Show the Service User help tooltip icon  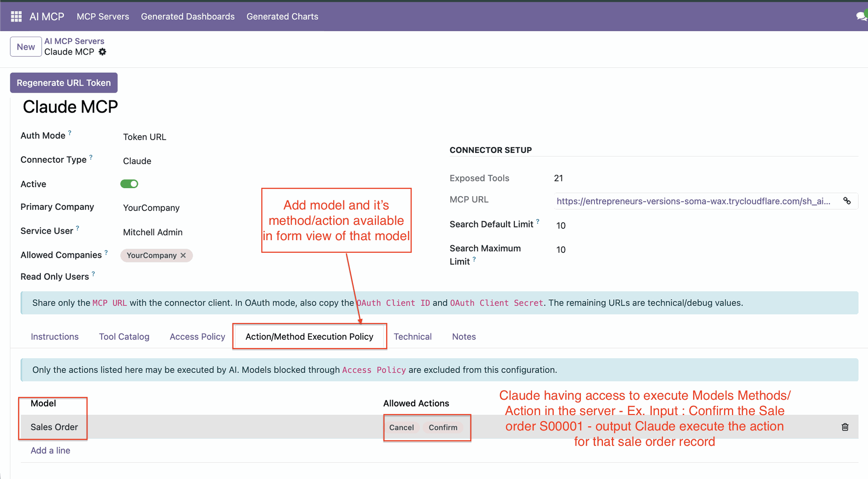(x=77, y=228)
